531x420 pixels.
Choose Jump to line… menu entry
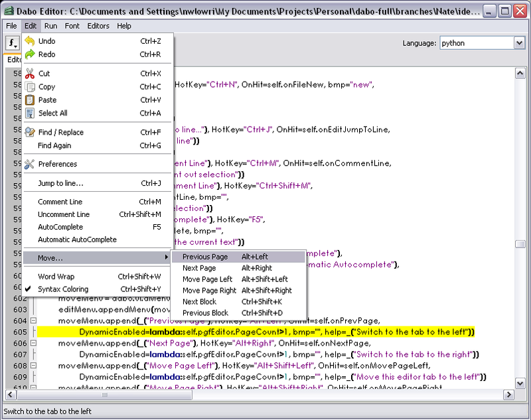tap(60, 183)
